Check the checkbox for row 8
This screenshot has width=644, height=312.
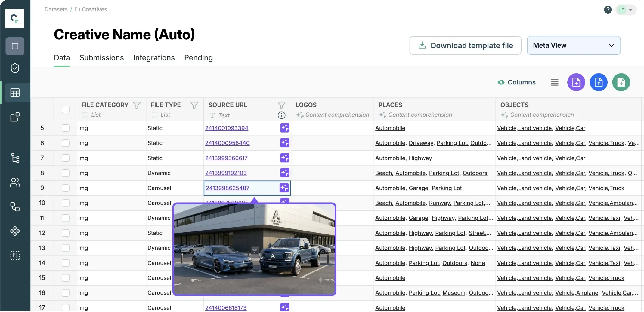coord(66,173)
